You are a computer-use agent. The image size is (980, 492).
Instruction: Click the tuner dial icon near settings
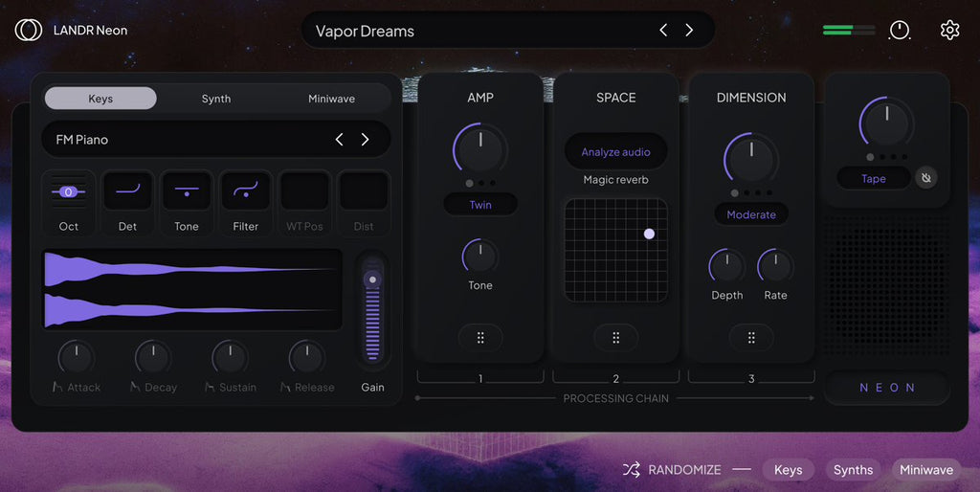coord(900,30)
